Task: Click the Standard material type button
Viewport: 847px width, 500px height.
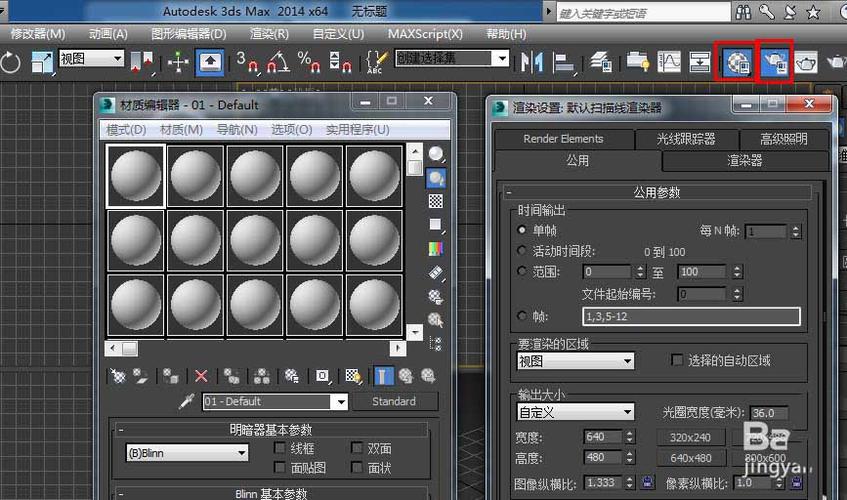Action: pyautogui.click(x=394, y=402)
